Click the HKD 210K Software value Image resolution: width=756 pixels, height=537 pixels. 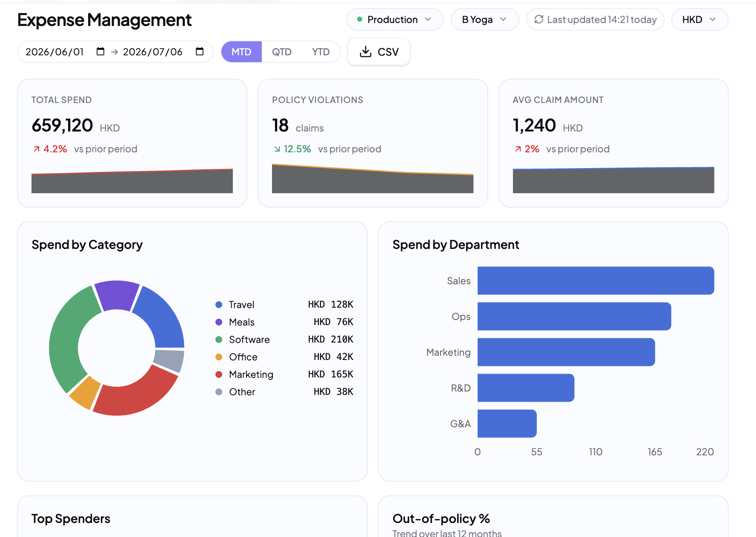331,340
